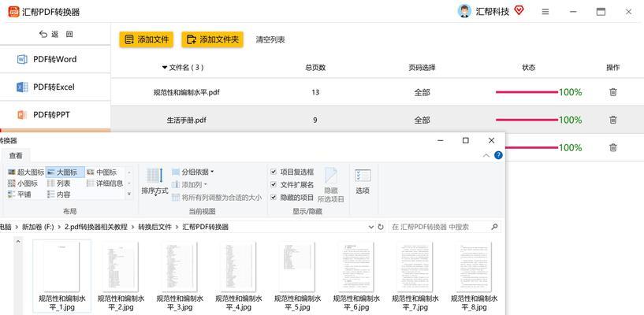644x315 pixels.
Task: Click the red VIP diamond badge icon
Action: [x=519, y=10]
